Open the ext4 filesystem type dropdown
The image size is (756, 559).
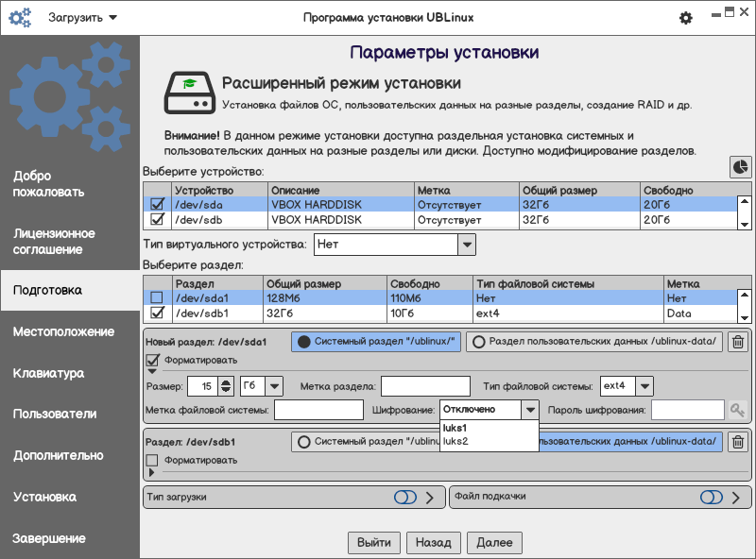coord(644,385)
